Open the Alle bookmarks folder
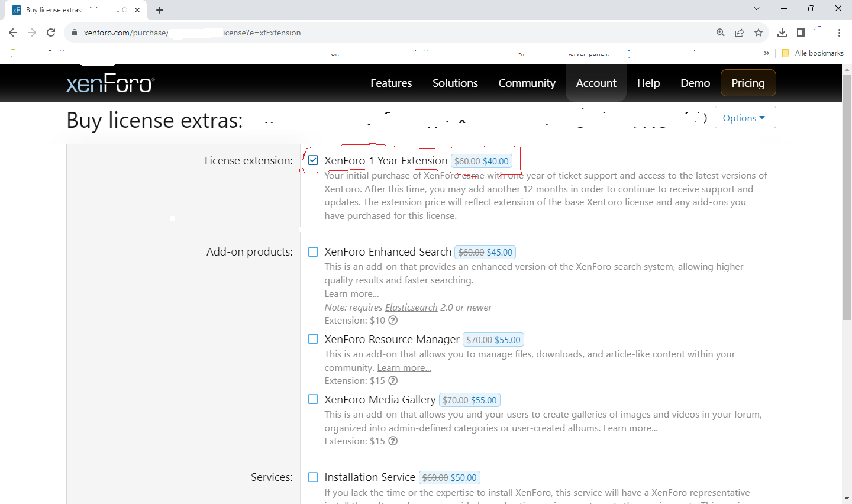This screenshot has height=504, width=852. click(813, 53)
